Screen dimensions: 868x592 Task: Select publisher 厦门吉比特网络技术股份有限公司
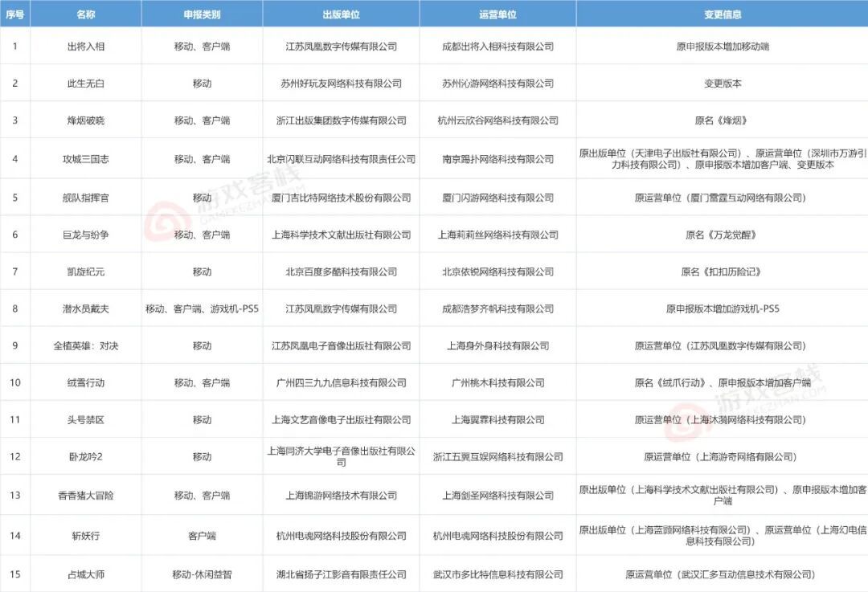tap(341, 198)
